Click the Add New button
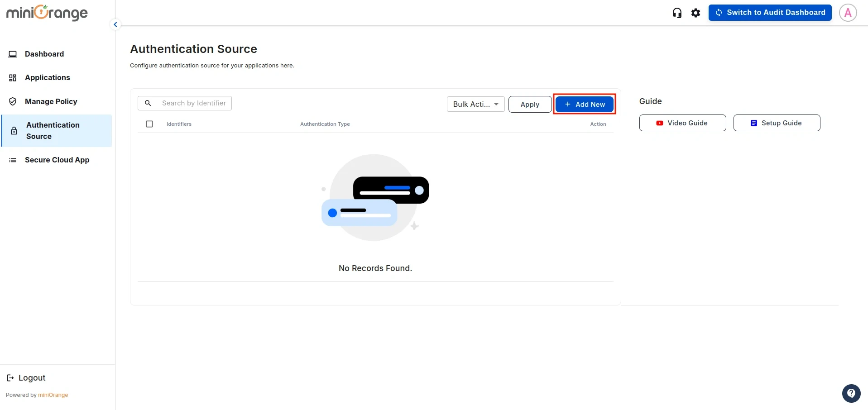This screenshot has height=410, width=868. click(x=584, y=104)
